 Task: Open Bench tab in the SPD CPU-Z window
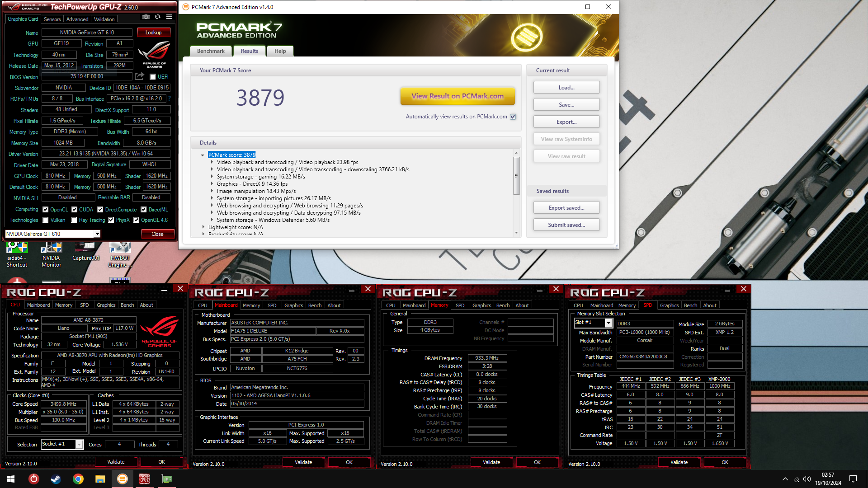tap(690, 305)
